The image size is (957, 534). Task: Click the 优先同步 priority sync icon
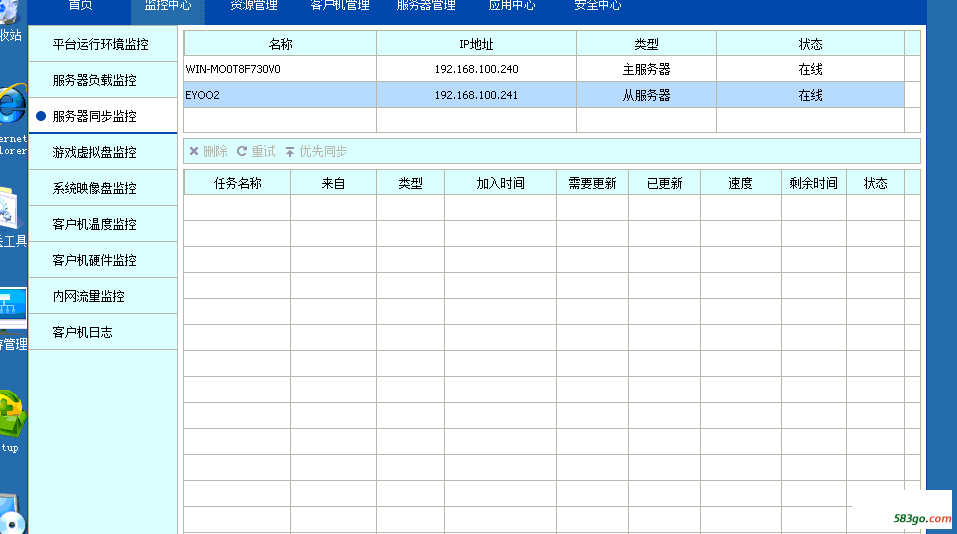pos(290,151)
